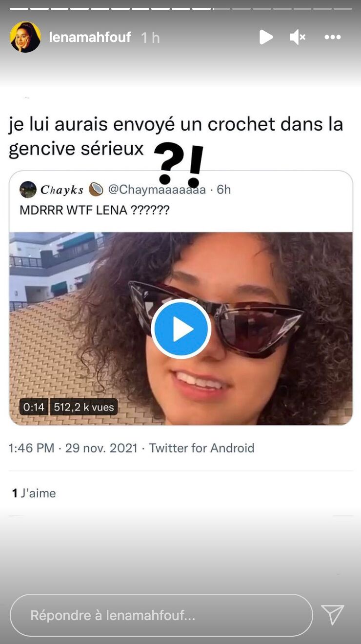
Task: Focus the 'Répondre à lenamahfouf' reply field
Action: [161, 615]
